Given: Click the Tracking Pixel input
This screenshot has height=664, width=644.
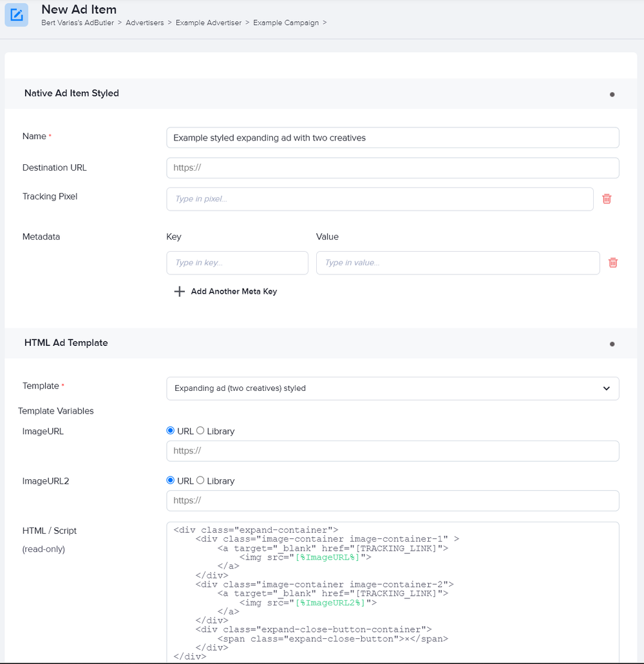Looking at the screenshot, I should pos(380,199).
